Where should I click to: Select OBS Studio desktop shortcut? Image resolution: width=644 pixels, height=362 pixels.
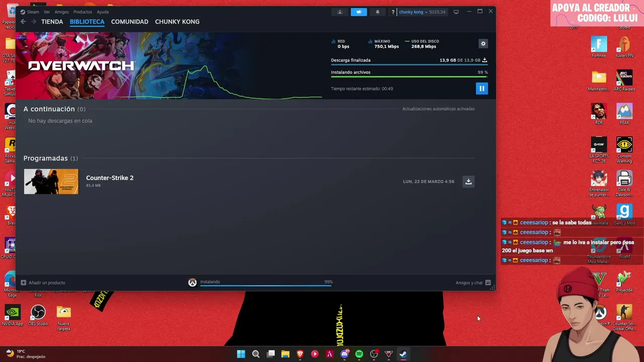tap(38, 316)
